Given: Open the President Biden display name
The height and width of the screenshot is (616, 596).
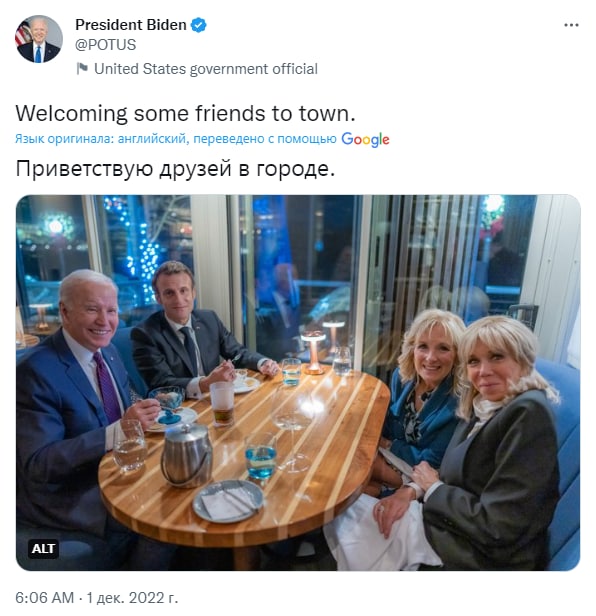Looking at the screenshot, I should [130, 25].
